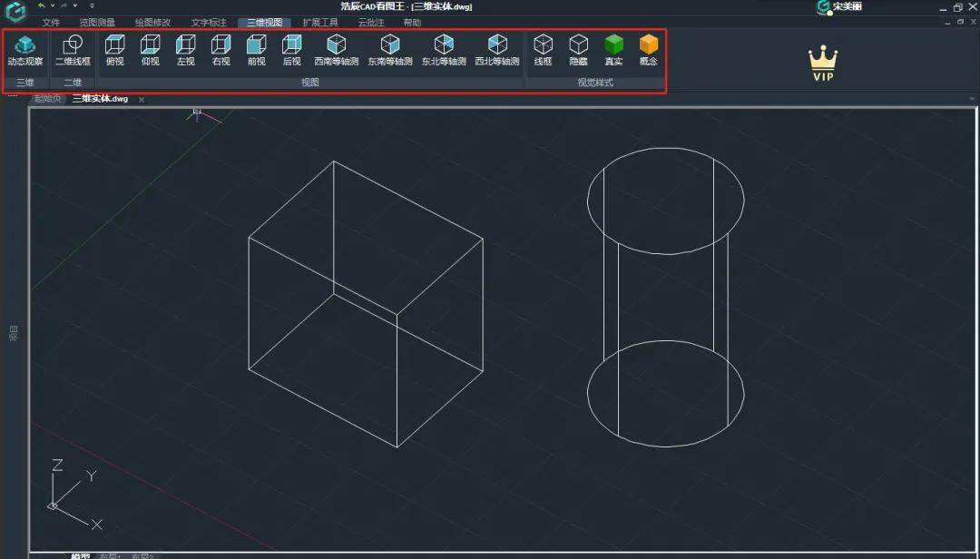Click the 视觉样式 group label
The width and height of the screenshot is (980, 559).
point(595,83)
